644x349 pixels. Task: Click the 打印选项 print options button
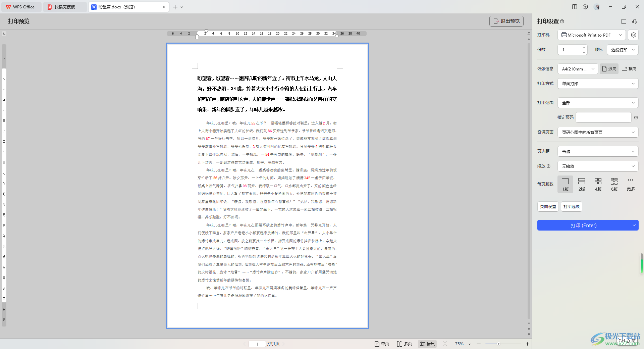click(572, 207)
